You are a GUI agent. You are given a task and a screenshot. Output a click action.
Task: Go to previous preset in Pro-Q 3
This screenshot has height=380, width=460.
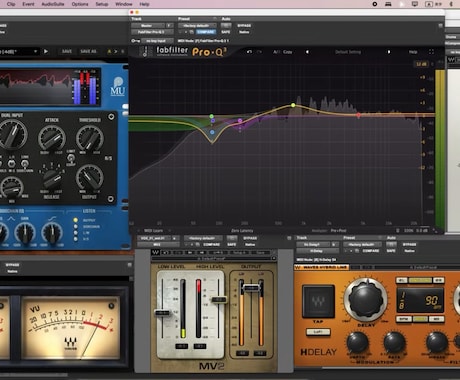pyautogui.click(x=307, y=52)
